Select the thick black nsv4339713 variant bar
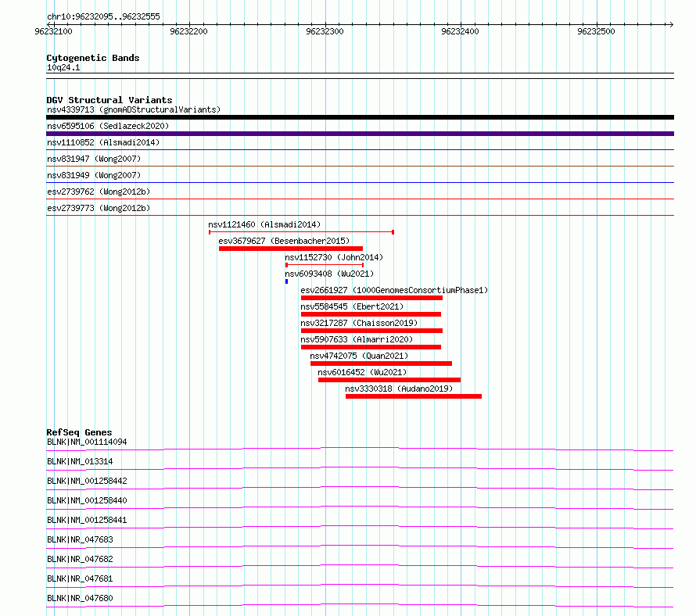Image resolution: width=696 pixels, height=616 pixels. [x=360, y=117]
